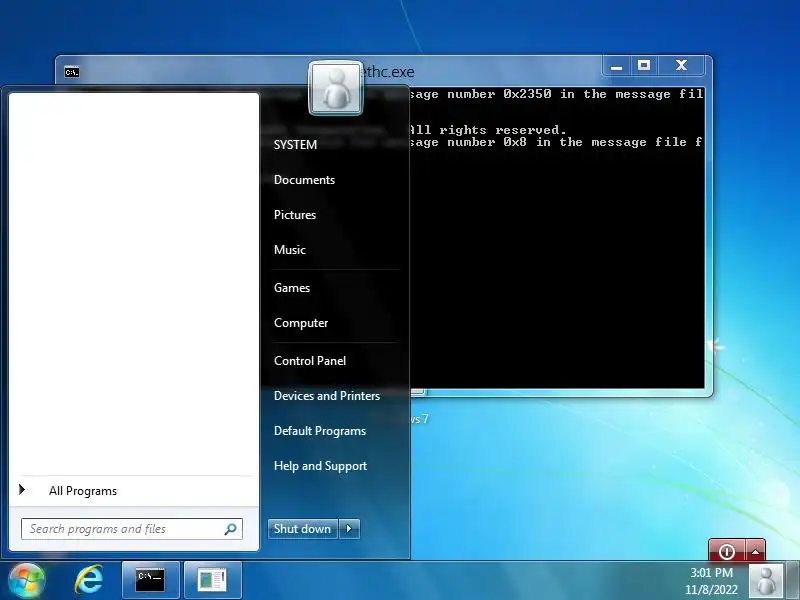
Task: Click the sethc.exe window's console icon
Action: (x=71, y=72)
